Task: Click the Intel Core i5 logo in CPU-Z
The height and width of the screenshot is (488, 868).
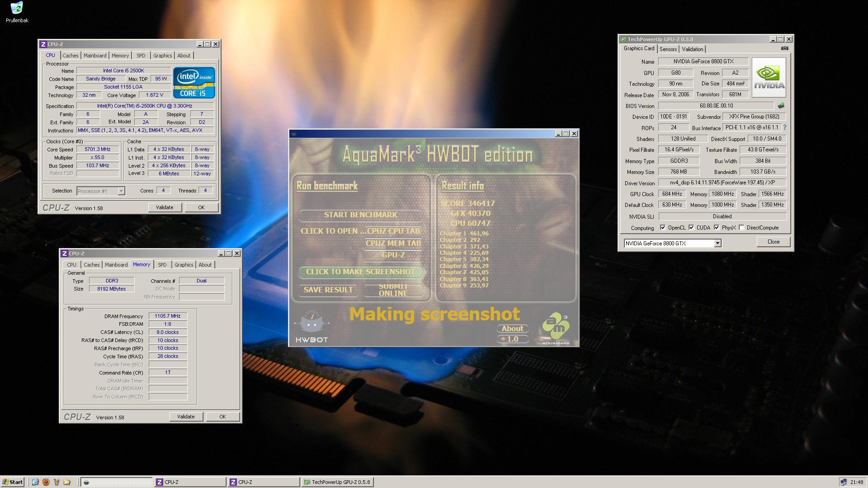Action: point(194,83)
